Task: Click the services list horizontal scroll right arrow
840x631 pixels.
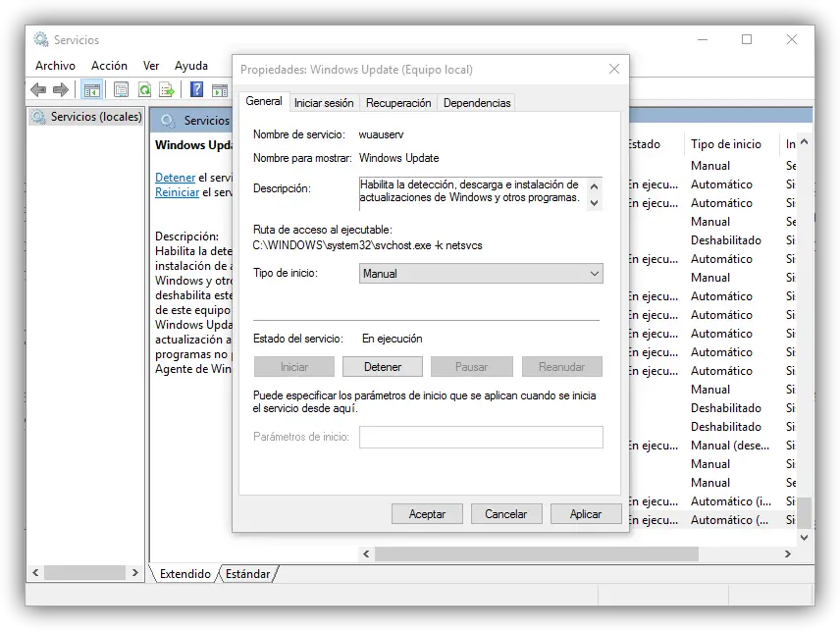Action: click(787, 553)
